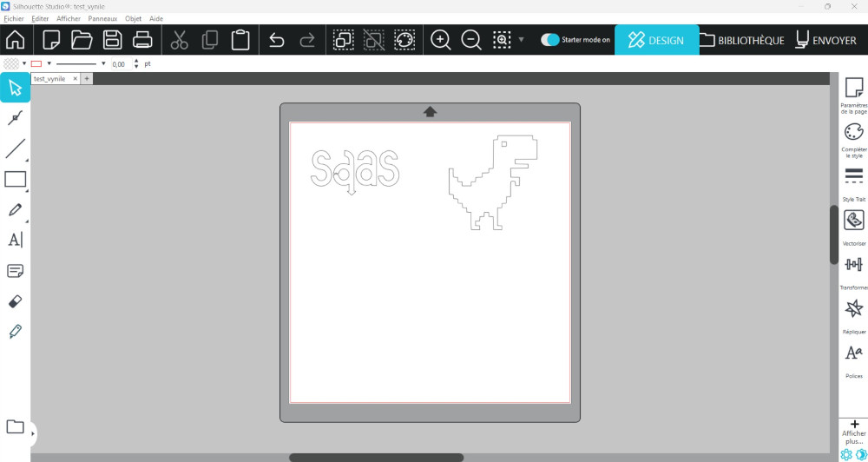This screenshot has height=462, width=868.
Task: Open library folder icon at bottom left
Action: pyautogui.click(x=15, y=426)
